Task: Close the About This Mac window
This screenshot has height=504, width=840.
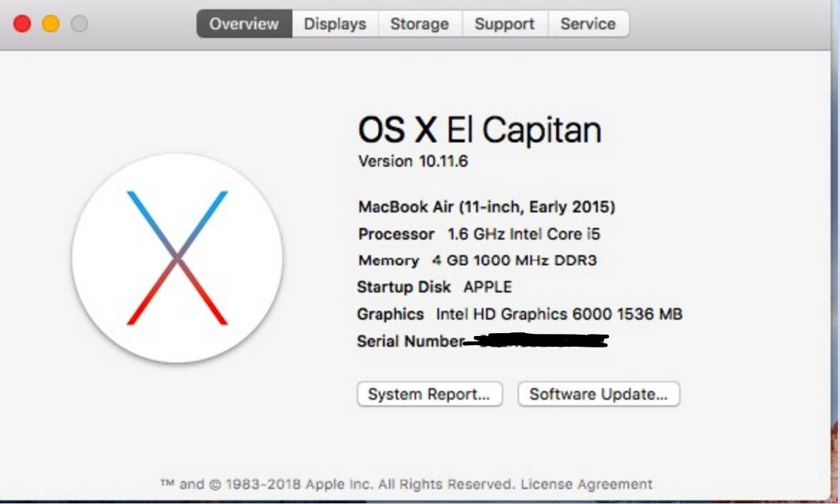Action: (x=22, y=24)
